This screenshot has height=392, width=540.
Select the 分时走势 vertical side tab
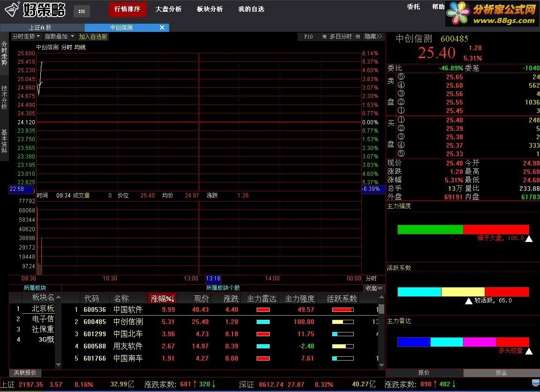4,53
